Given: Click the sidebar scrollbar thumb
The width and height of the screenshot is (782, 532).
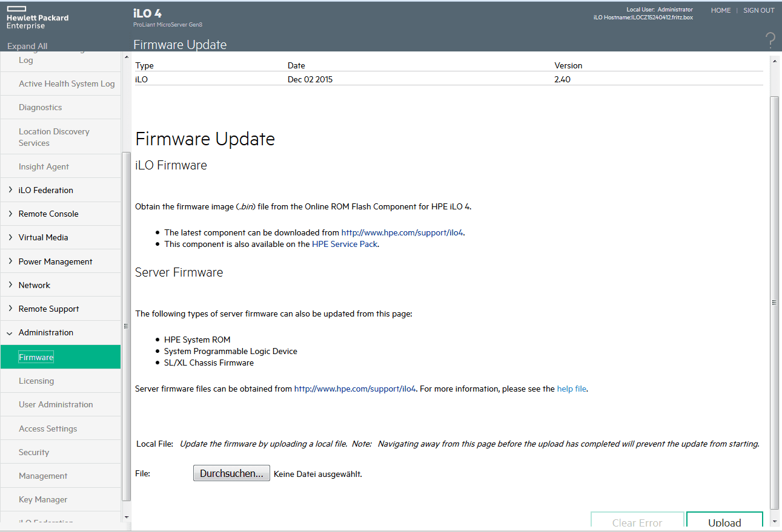Looking at the screenshot, I should point(126,326).
